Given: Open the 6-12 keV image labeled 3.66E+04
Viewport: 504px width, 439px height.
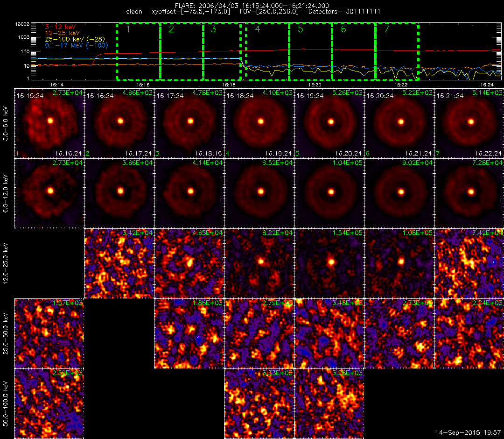Looking at the screenshot, I should click(x=119, y=194).
